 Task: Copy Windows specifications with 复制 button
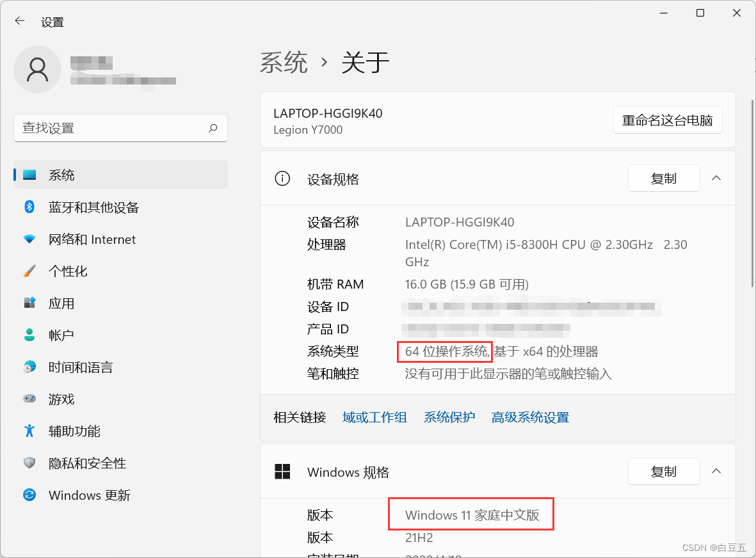coord(664,471)
